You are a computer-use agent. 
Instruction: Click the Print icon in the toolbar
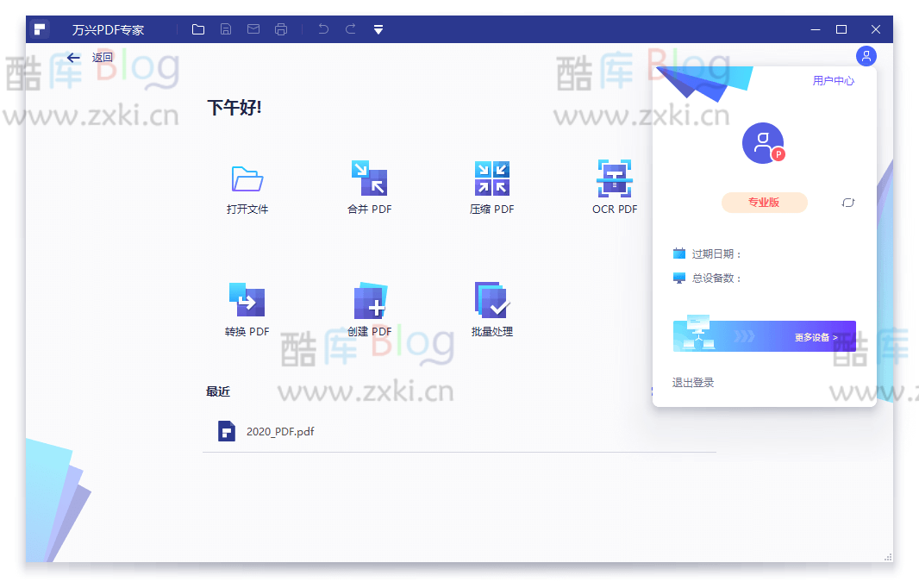280,28
